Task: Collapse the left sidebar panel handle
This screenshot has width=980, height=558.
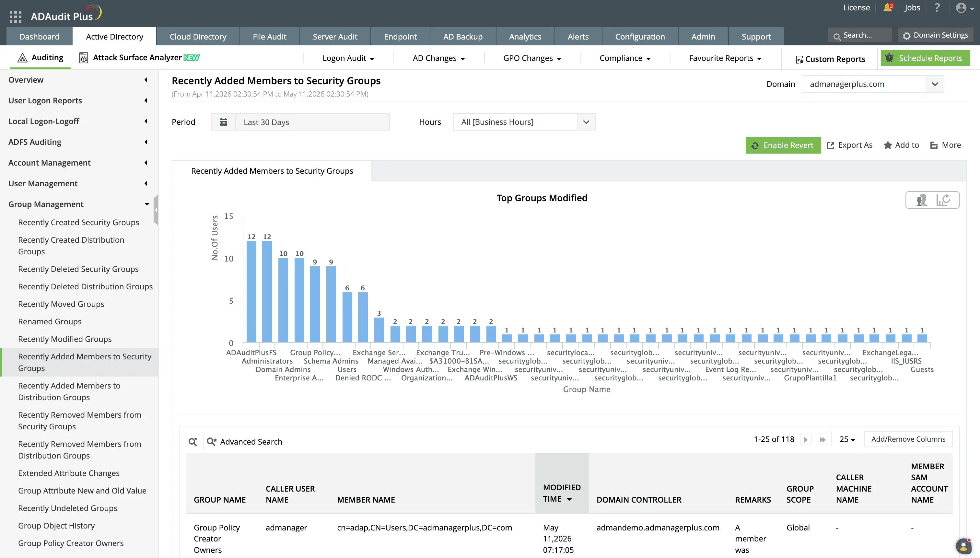Action: point(156,210)
